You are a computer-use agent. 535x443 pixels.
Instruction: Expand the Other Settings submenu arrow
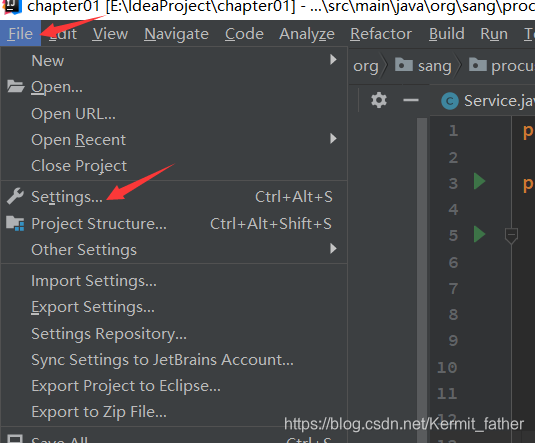pyautogui.click(x=333, y=248)
